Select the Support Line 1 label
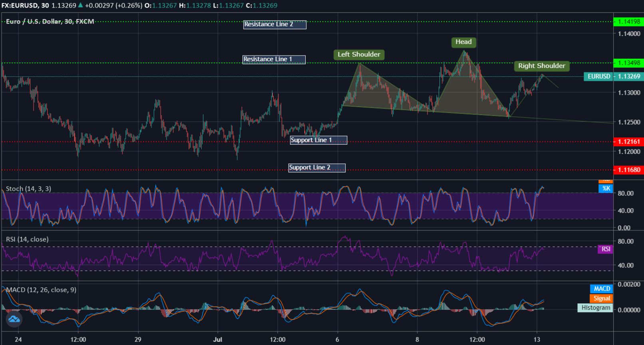 coord(318,140)
